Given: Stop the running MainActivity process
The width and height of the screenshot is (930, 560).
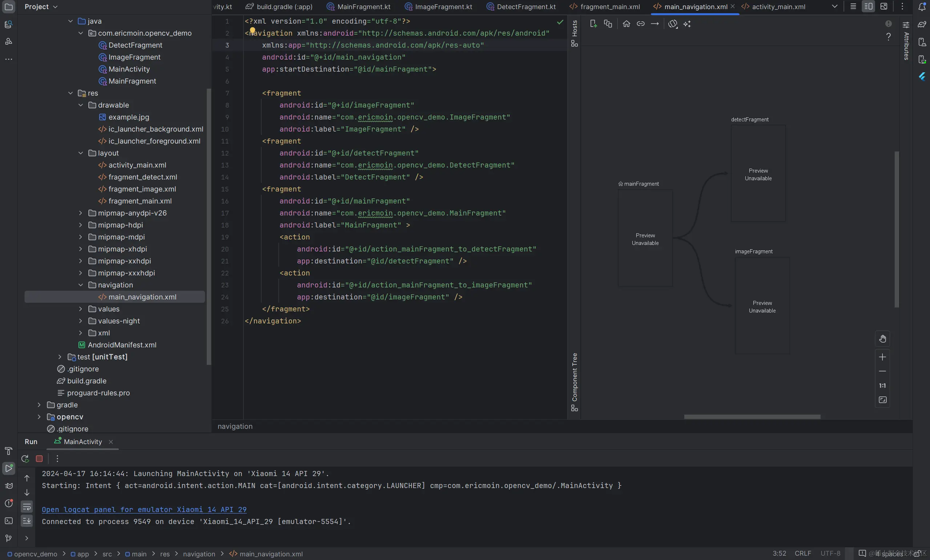Looking at the screenshot, I should coord(39,459).
